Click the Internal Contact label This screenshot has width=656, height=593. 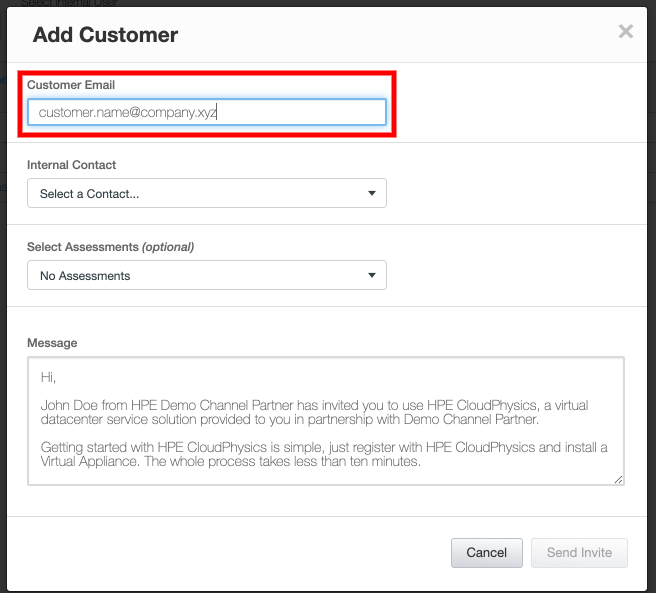point(72,165)
